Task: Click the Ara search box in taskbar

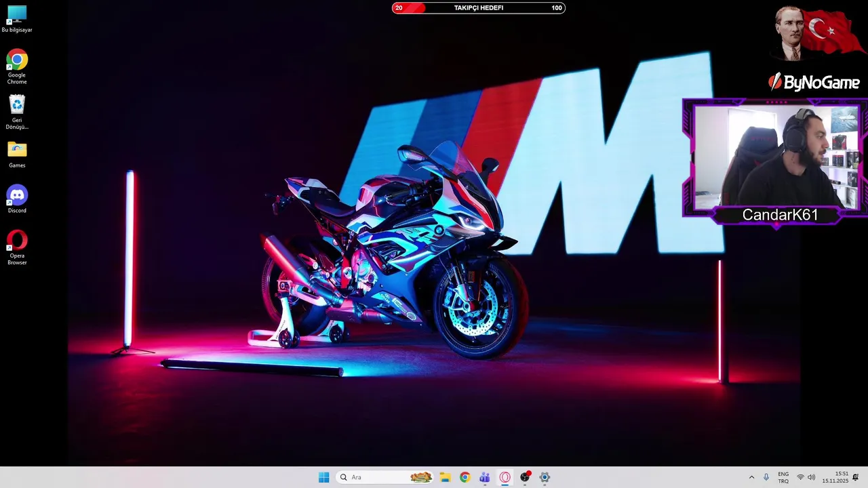Action: (385, 477)
